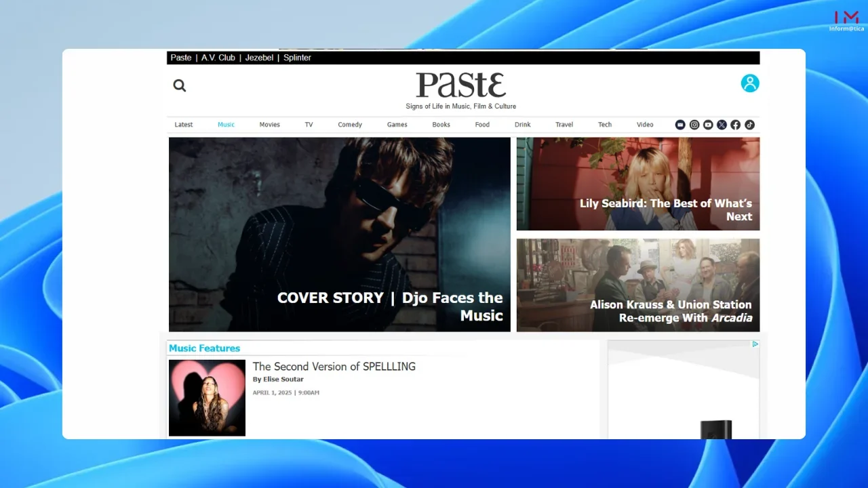Open the Drink section

pyautogui.click(x=523, y=125)
